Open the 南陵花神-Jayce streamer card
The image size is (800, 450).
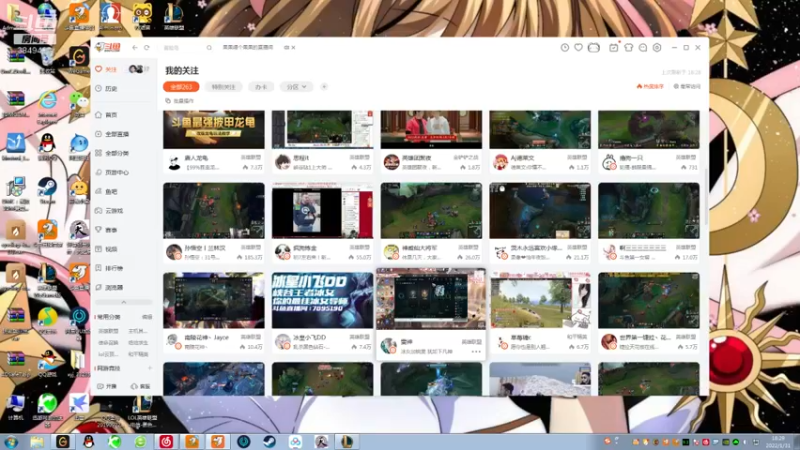pos(214,313)
